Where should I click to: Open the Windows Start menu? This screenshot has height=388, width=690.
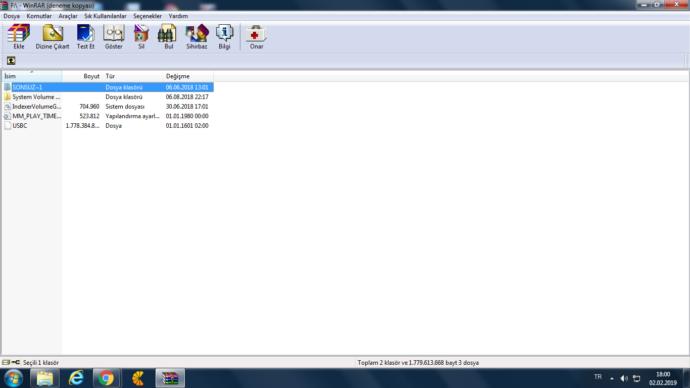pyautogui.click(x=13, y=378)
